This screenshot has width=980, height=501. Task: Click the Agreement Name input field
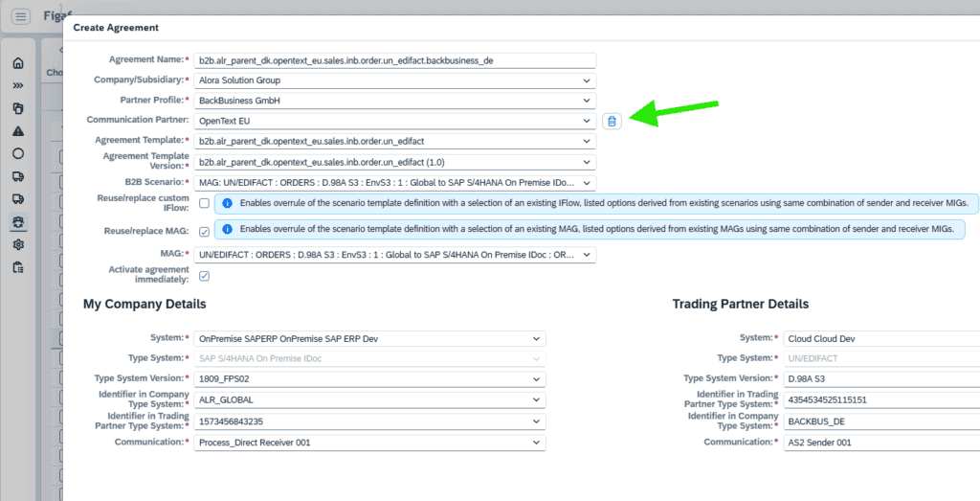pyautogui.click(x=395, y=60)
